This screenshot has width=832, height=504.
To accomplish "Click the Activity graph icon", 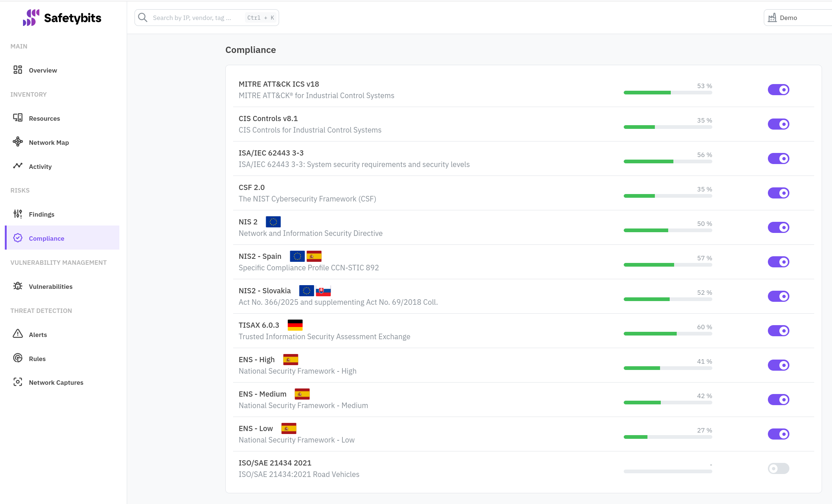I will point(18,166).
